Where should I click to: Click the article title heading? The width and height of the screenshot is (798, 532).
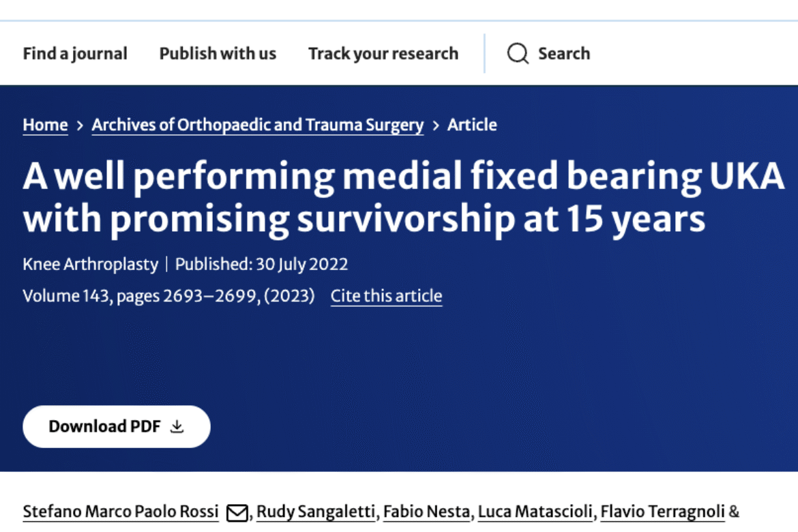(404, 196)
